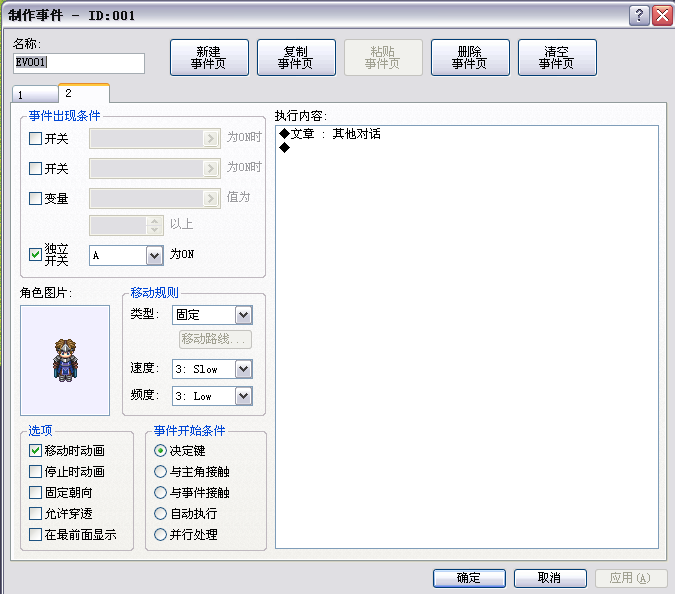This screenshot has height=594, width=675.
Task: Enable the 固定朝向 option
Action: (35, 492)
